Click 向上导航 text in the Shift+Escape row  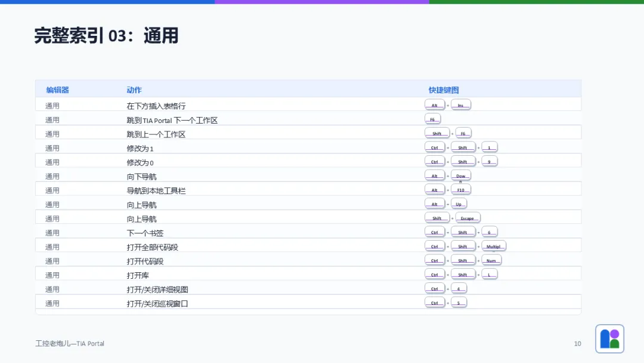142,219
